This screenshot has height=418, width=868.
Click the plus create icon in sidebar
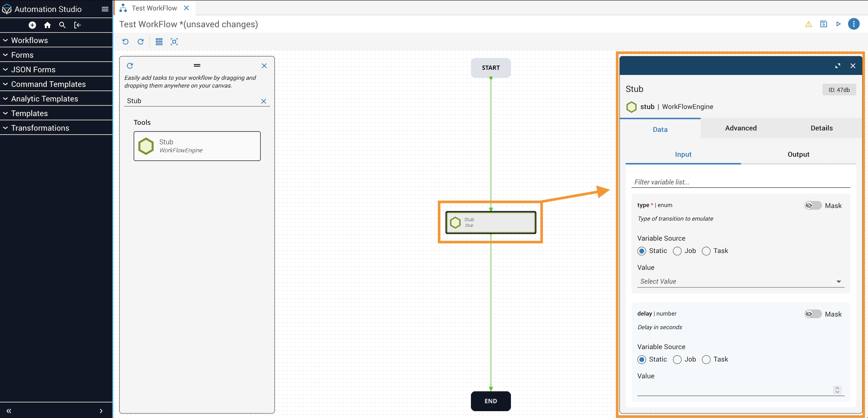[x=32, y=25]
